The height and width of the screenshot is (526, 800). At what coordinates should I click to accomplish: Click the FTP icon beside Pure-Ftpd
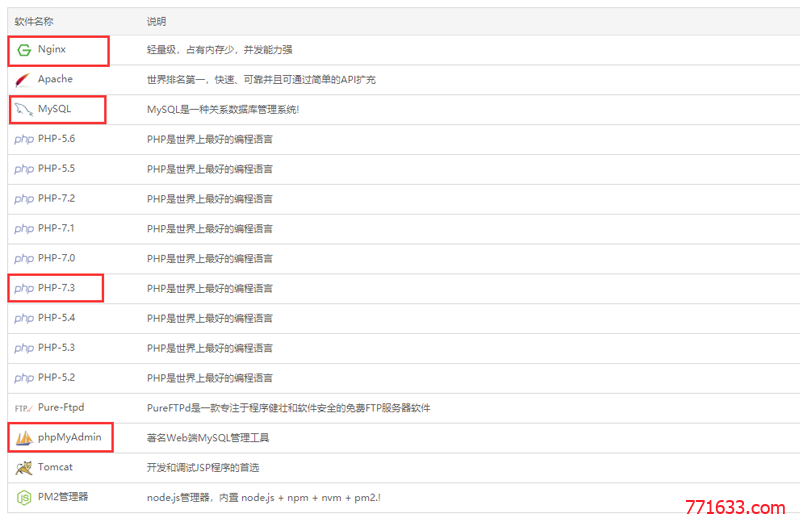pos(23,408)
